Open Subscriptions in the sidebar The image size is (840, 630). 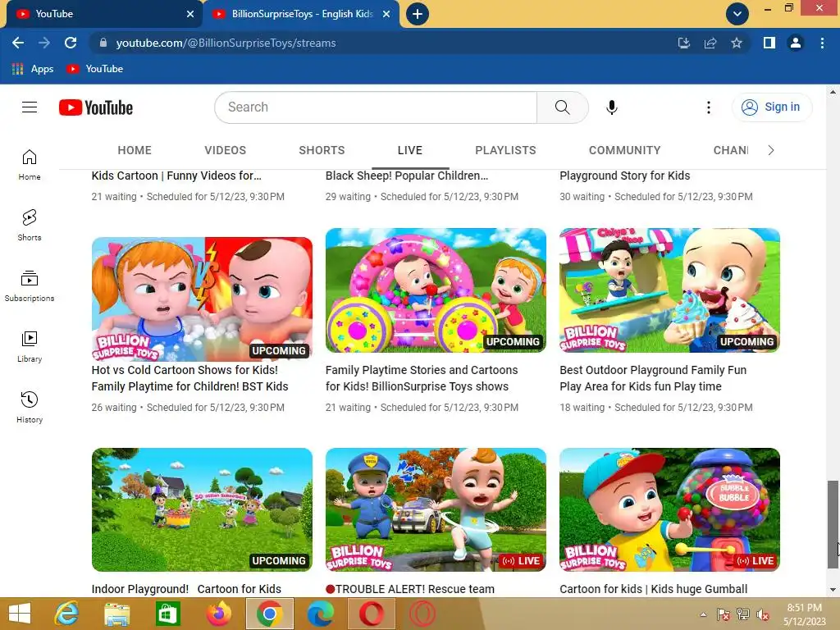point(30,286)
